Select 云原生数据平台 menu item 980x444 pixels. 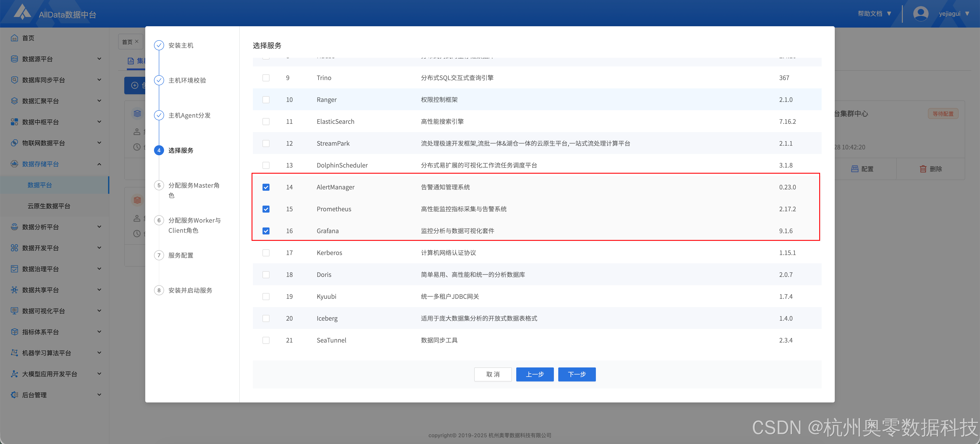49,206
